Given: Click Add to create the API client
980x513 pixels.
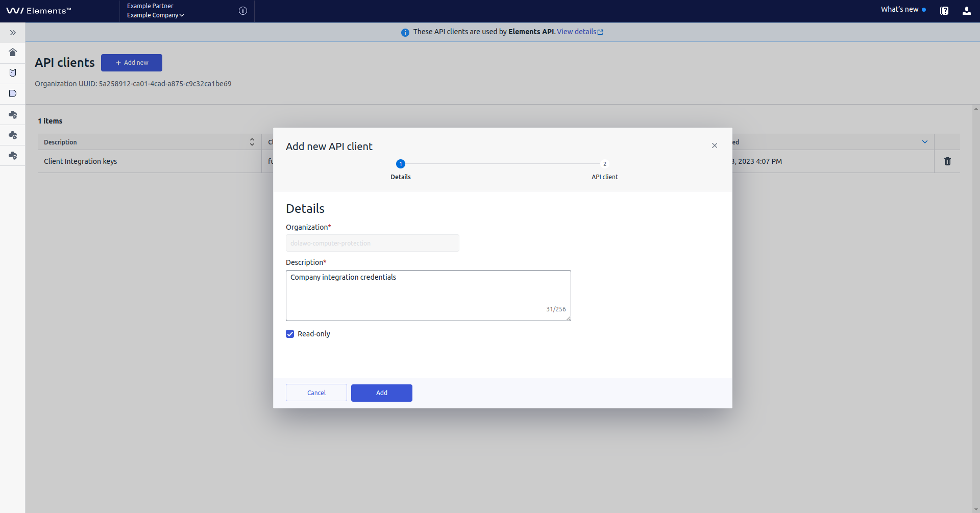Looking at the screenshot, I should [381, 393].
